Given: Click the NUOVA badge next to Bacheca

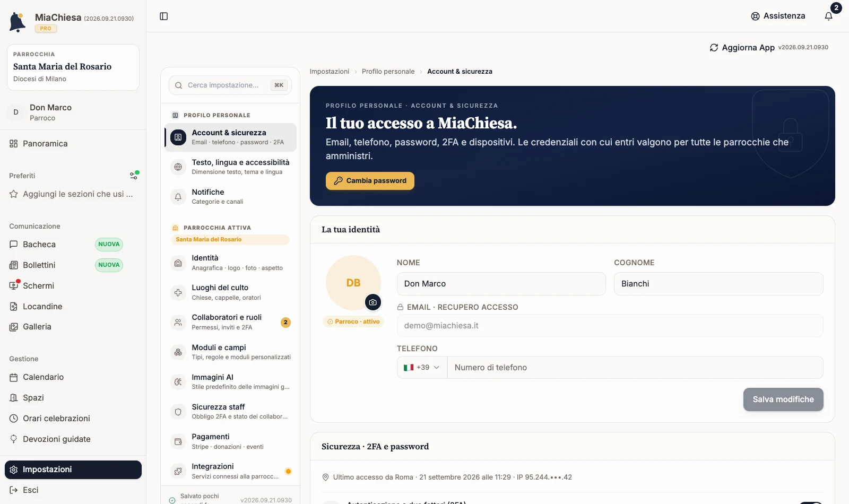Looking at the screenshot, I should 109,245.
